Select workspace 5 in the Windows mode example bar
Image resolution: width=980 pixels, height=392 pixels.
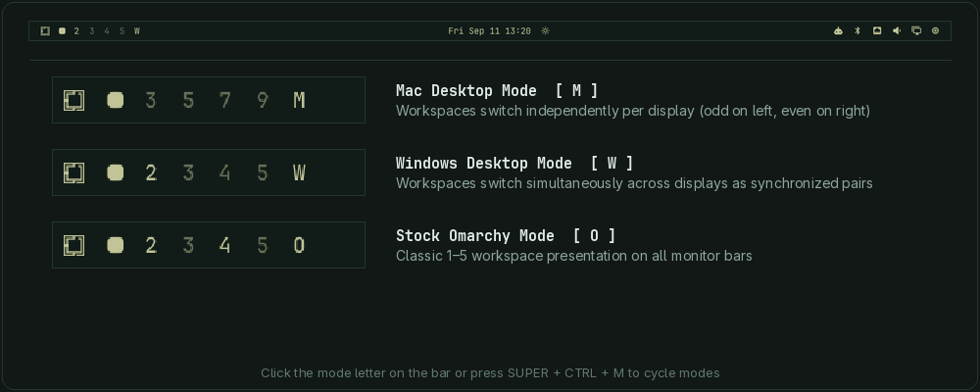[x=263, y=172]
